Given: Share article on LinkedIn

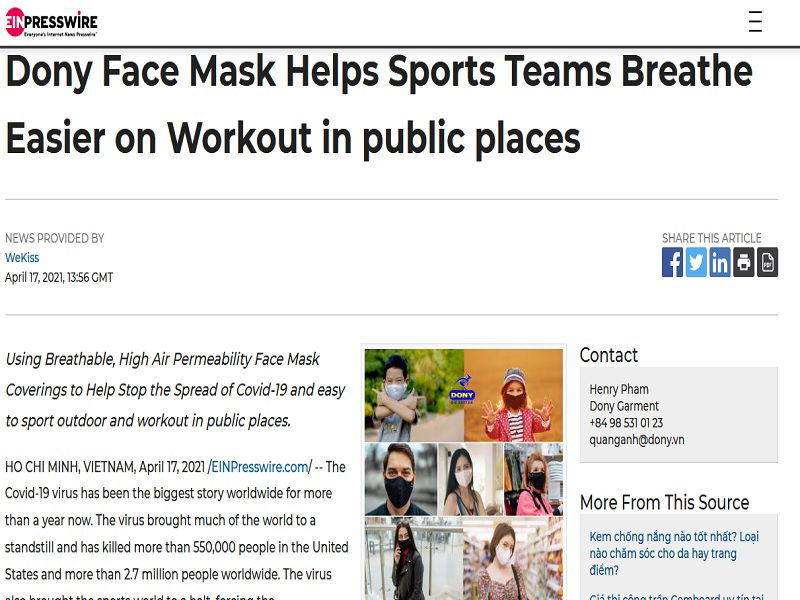Looking at the screenshot, I should [x=719, y=262].
